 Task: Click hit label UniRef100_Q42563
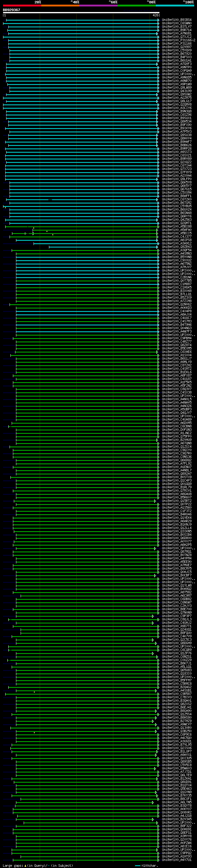[x=176, y=220]
